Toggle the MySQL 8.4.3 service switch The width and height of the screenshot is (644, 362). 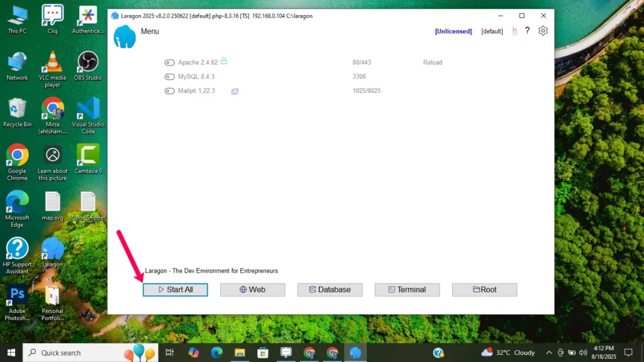169,77
